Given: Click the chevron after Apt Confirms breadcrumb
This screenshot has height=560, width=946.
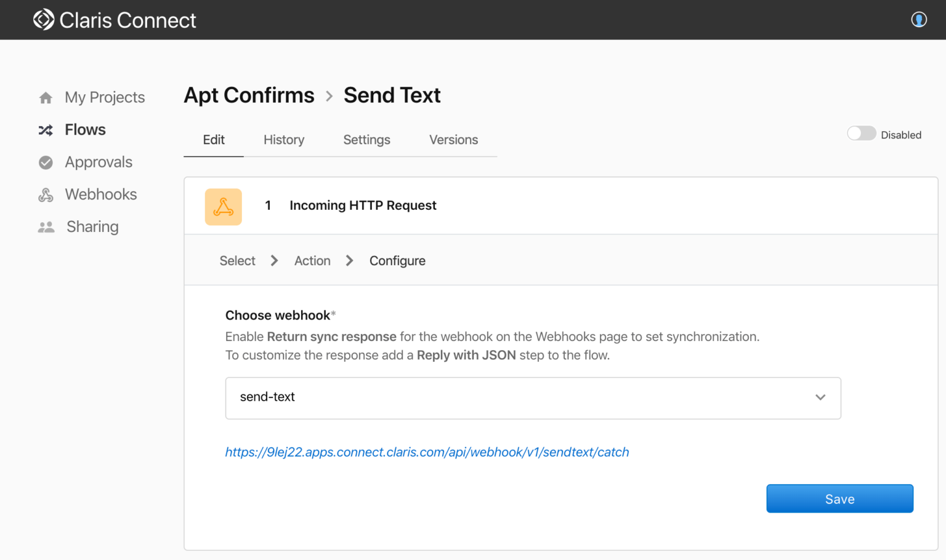Looking at the screenshot, I should [x=329, y=96].
